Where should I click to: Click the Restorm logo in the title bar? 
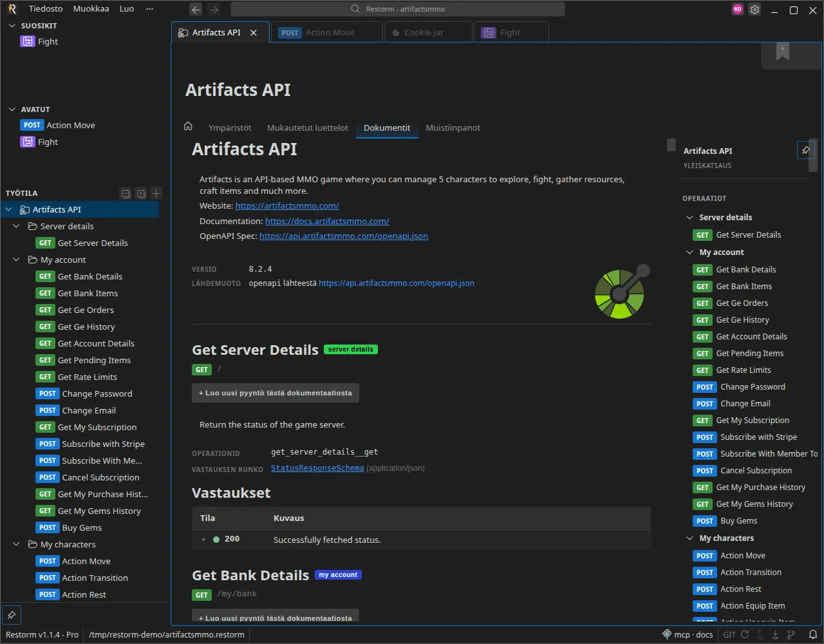point(12,9)
